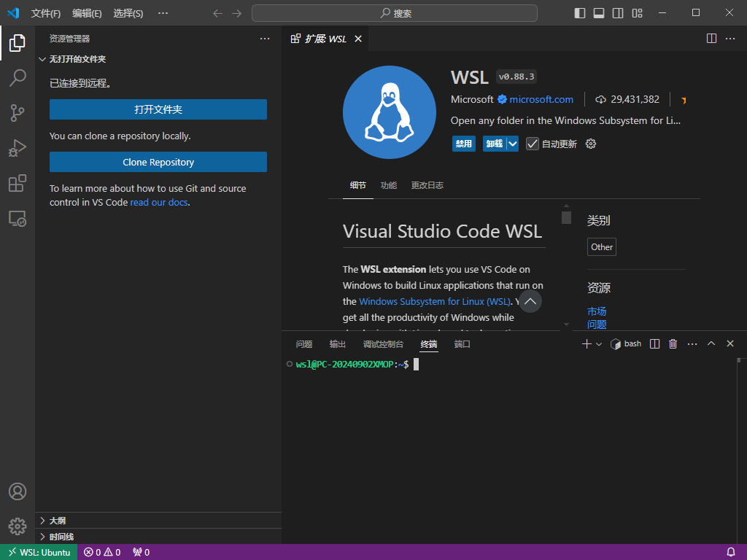
Task: Go back with the navigation arrow
Action: click(217, 13)
